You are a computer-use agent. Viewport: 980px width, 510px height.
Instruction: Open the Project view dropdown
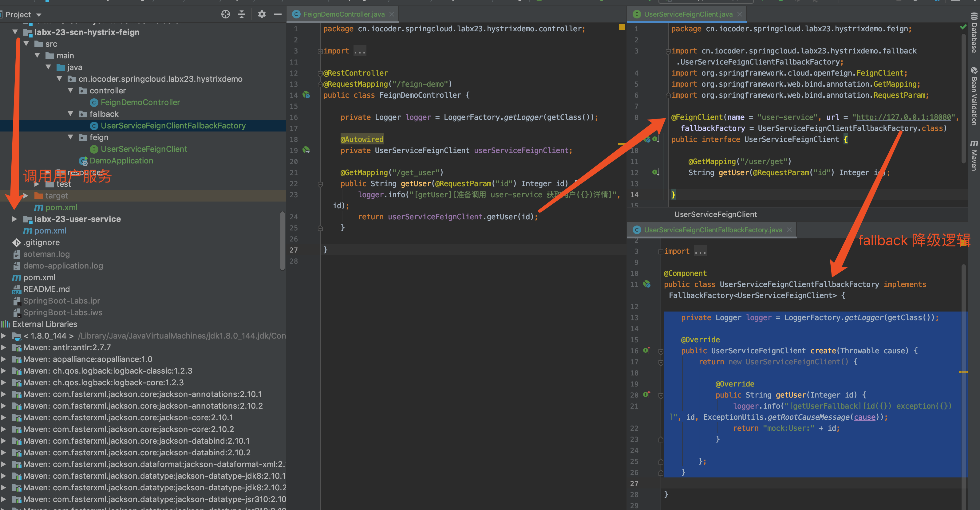[38, 15]
